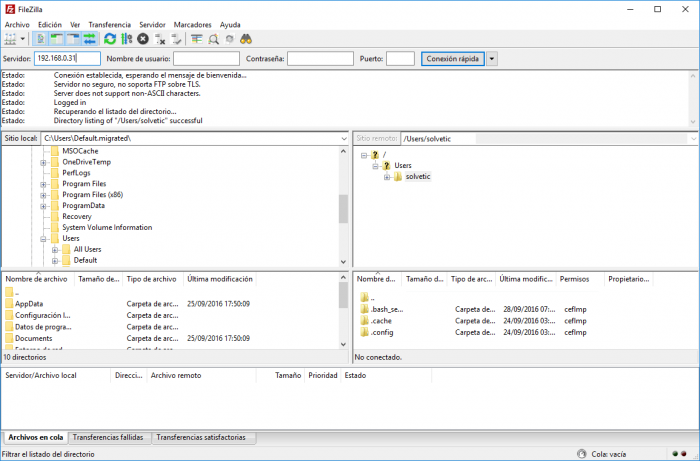Expand the All Users folder node
Image resolution: width=700 pixels, height=461 pixels.
point(54,250)
